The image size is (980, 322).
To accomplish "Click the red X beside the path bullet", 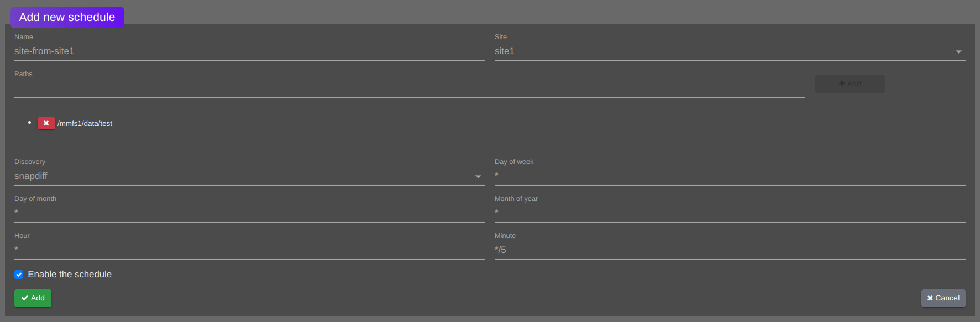I will (x=46, y=123).
